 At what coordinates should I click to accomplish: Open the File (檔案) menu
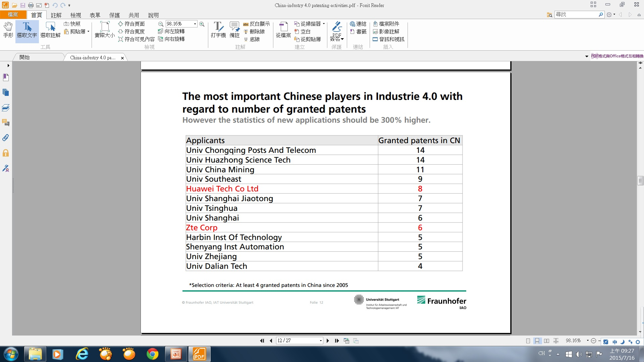pyautogui.click(x=13, y=15)
